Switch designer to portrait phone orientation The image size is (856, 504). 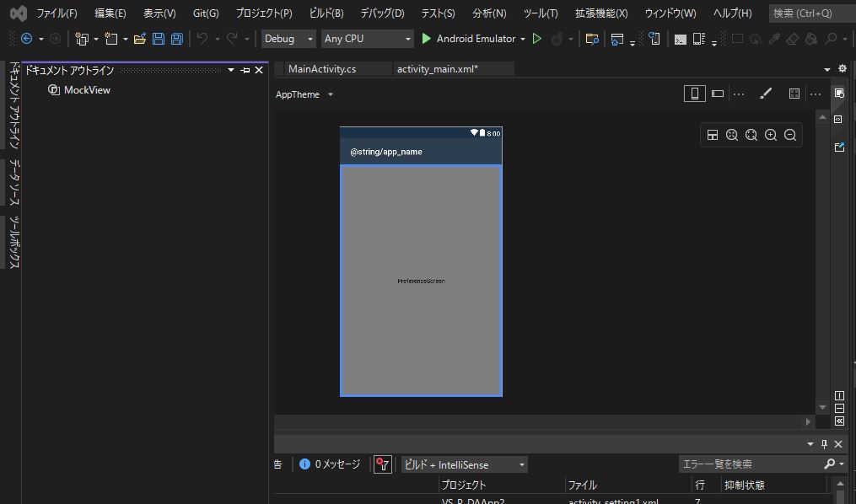coord(694,94)
